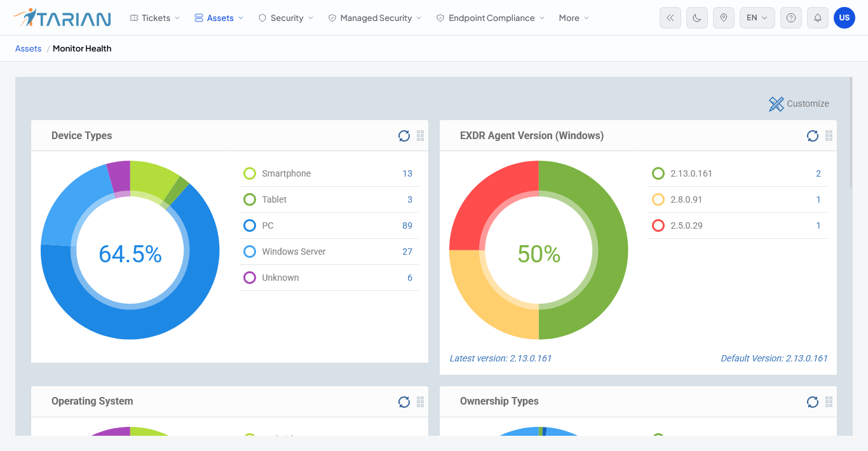Click the Device Types drag grid handle
The height and width of the screenshot is (451, 868).
420,135
